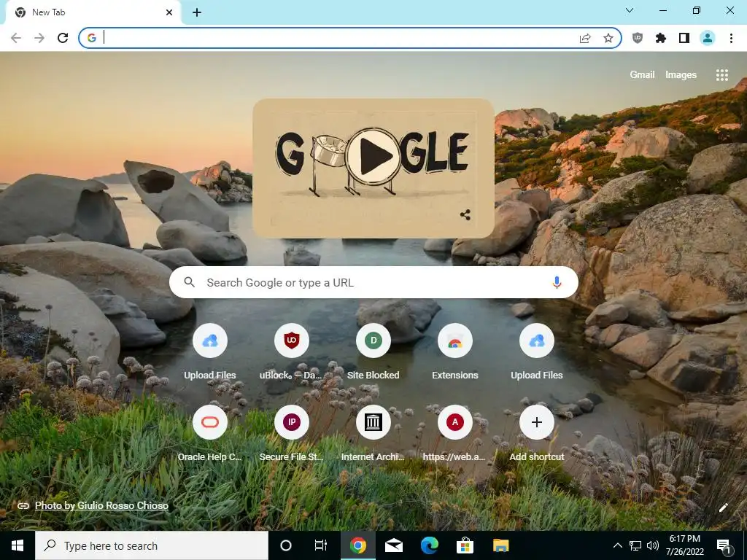Screen dimensions: 747x560
Task: Toggle the side panel icon
Action: click(684, 38)
